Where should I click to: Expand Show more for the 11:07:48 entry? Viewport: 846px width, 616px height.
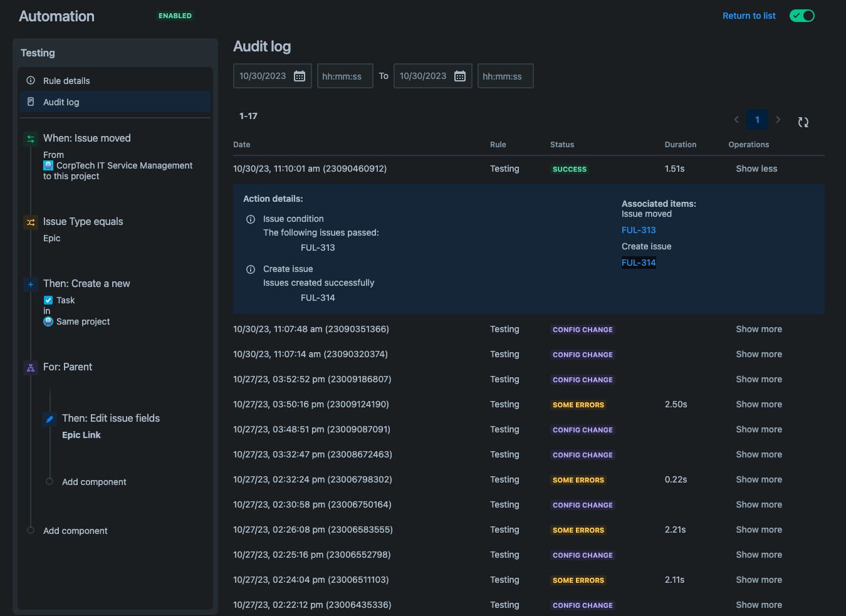click(x=759, y=329)
